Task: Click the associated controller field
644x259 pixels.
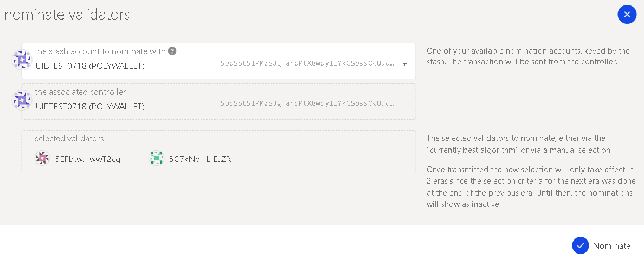Action: point(218,102)
